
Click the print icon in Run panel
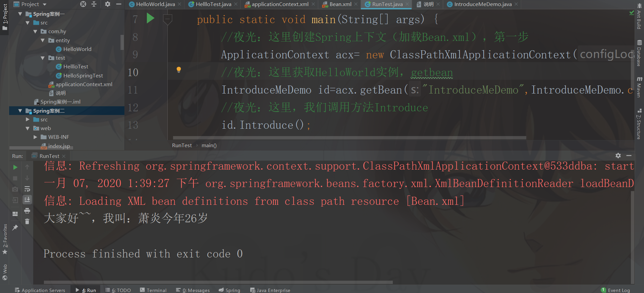point(27,211)
